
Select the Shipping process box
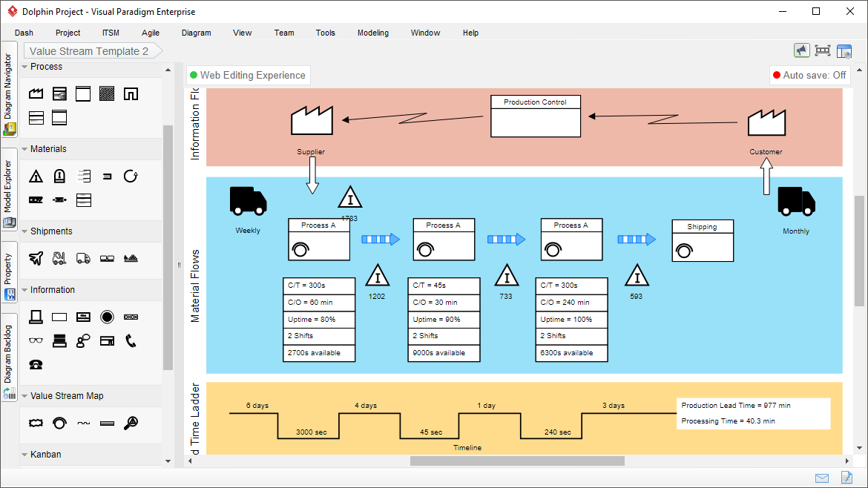coord(702,240)
